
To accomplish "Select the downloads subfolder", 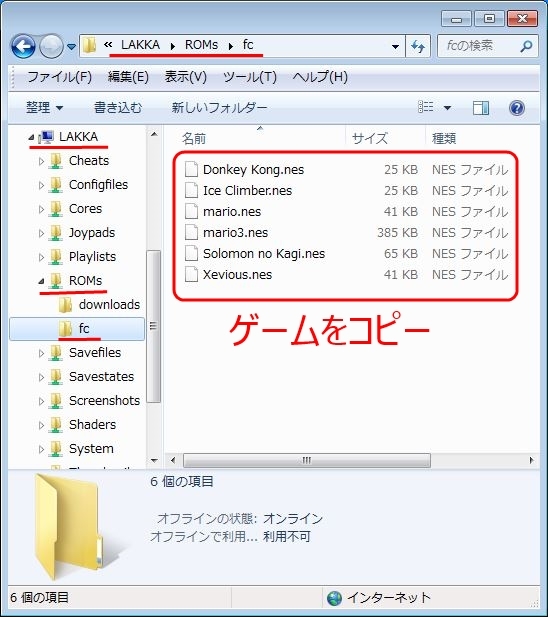I will point(109,305).
